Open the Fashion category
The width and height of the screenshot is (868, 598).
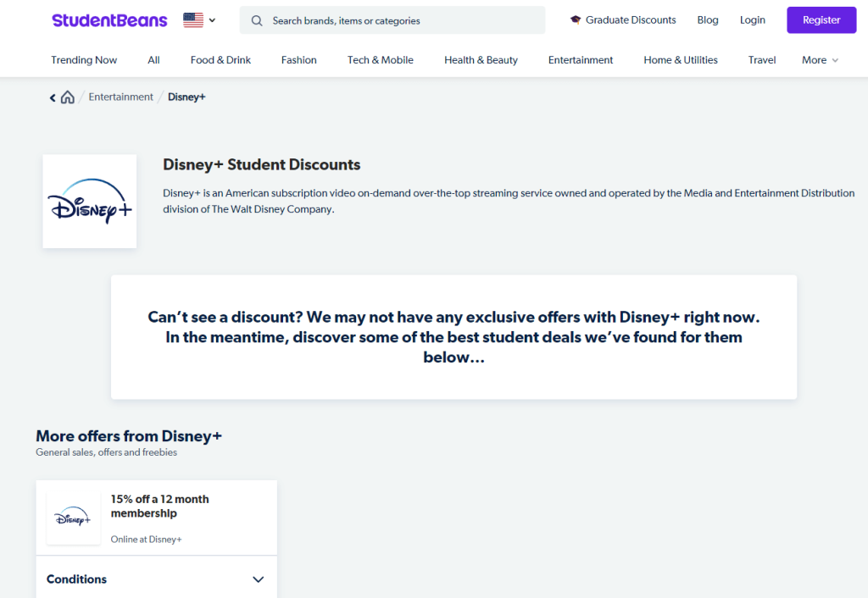[299, 60]
